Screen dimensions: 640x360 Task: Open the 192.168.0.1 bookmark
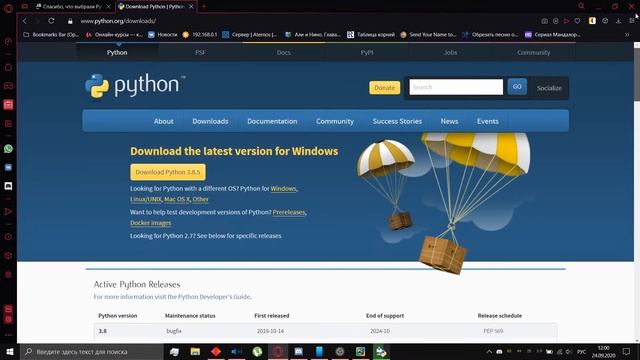(200, 35)
